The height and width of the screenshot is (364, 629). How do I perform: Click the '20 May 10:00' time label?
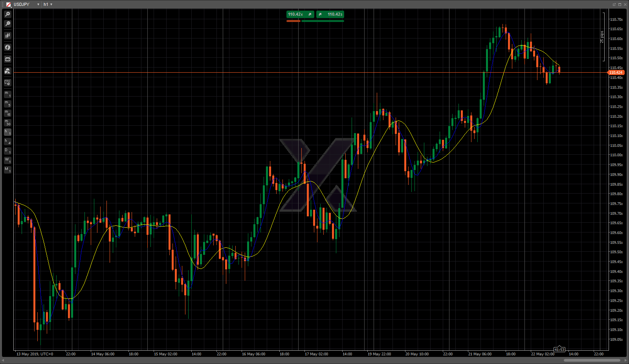point(417,354)
